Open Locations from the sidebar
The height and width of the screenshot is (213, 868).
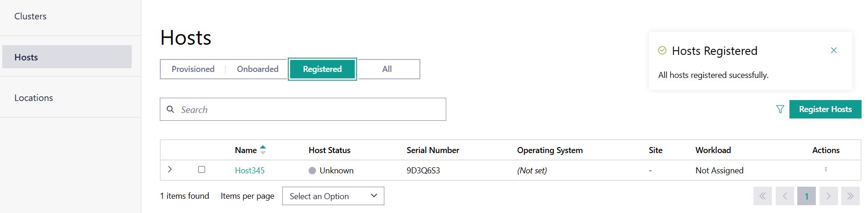(34, 98)
